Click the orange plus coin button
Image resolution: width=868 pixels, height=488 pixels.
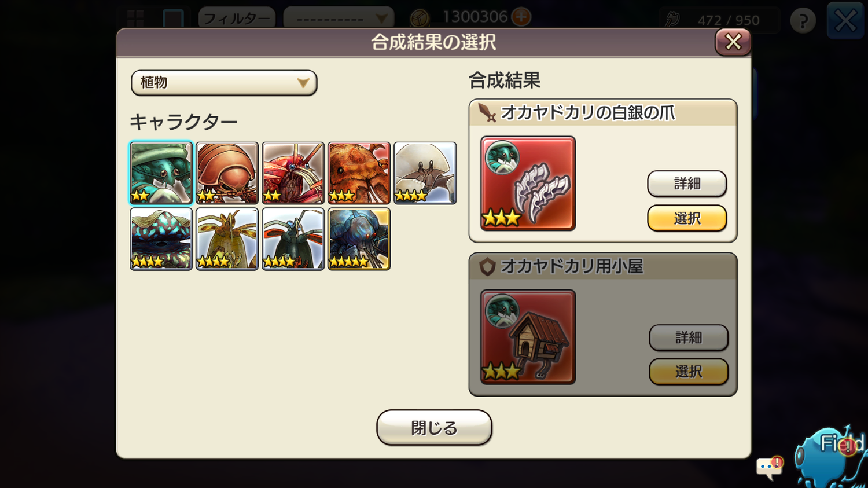tap(521, 17)
